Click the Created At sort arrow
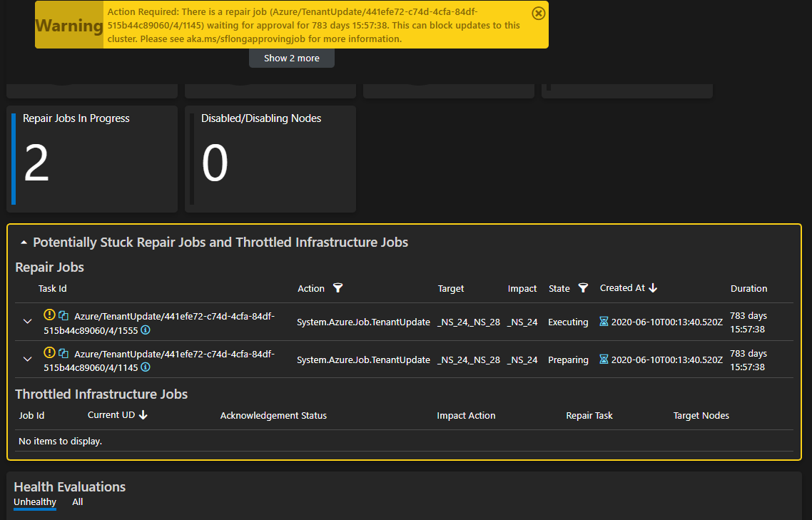The image size is (812, 520). pyautogui.click(x=653, y=288)
